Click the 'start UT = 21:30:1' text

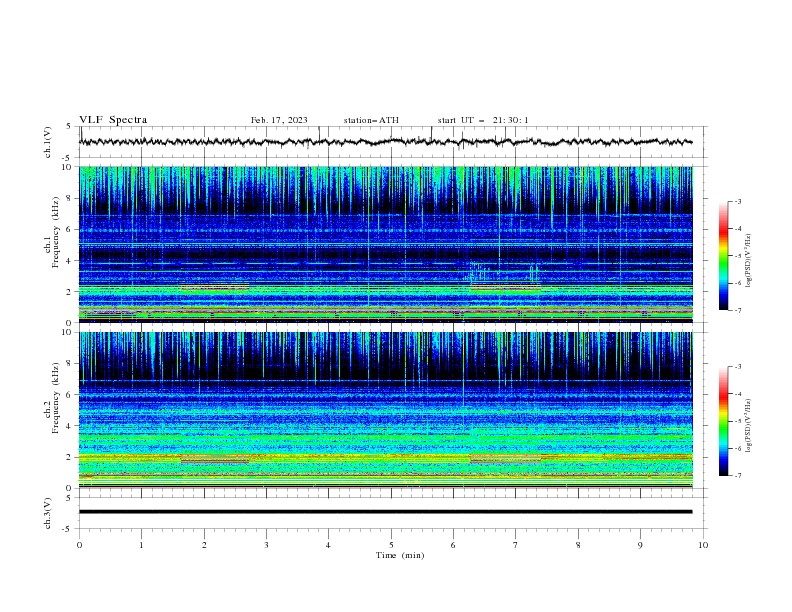pyautogui.click(x=483, y=120)
